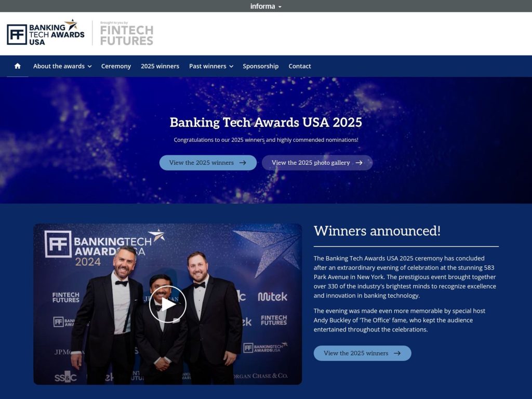Expand the Past winners menu
Image resolution: width=532 pixels, height=399 pixels.
point(211,66)
